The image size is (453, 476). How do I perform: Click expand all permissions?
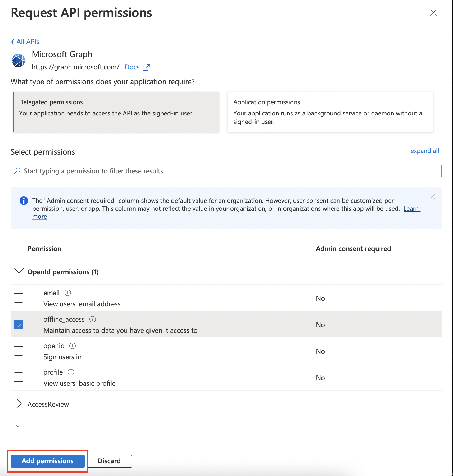click(x=425, y=151)
